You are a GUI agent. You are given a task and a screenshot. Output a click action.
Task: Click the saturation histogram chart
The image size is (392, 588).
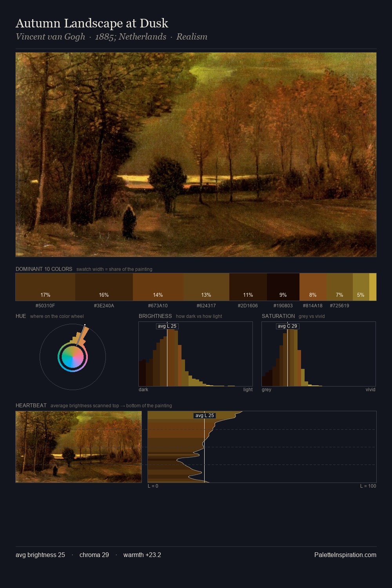[x=319, y=354]
